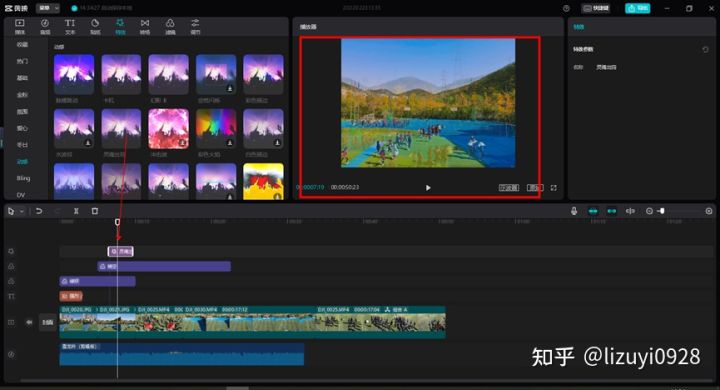Click the round icon left of the shortcuts button
Viewport: 720px width, 390px height.
coord(566,8)
